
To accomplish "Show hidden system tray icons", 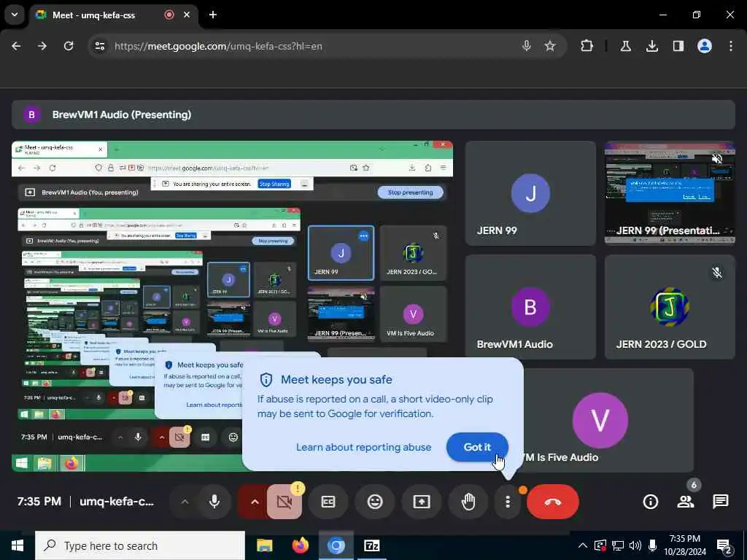I will click(582, 545).
